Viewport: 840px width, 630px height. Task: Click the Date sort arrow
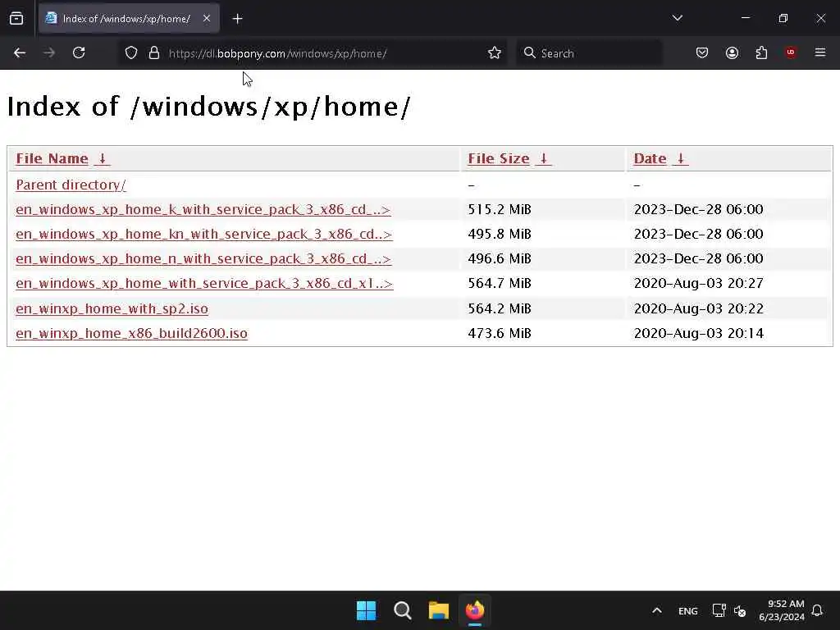click(x=680, y=158)
